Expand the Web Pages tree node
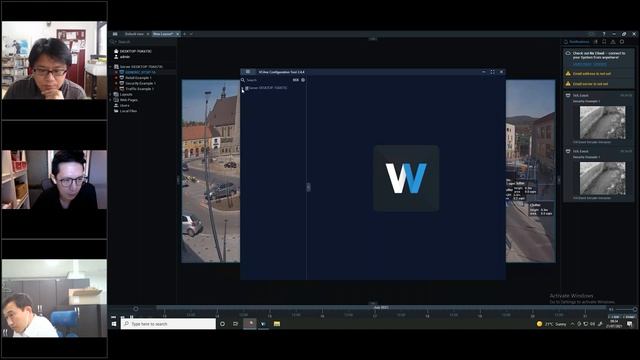Image resolution: width=640 pixels, height=360 pixels. pos(111,100)
